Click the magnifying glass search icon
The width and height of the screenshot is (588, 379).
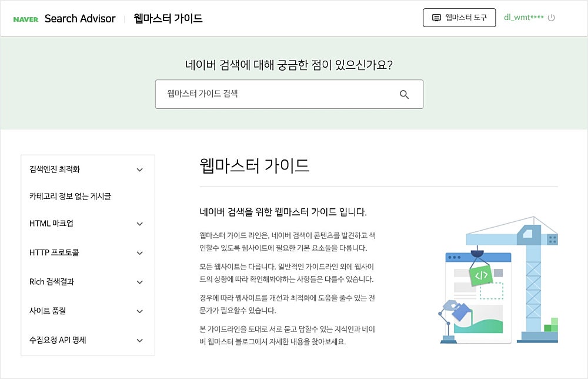pyautogui.click(x=404, y=94)
